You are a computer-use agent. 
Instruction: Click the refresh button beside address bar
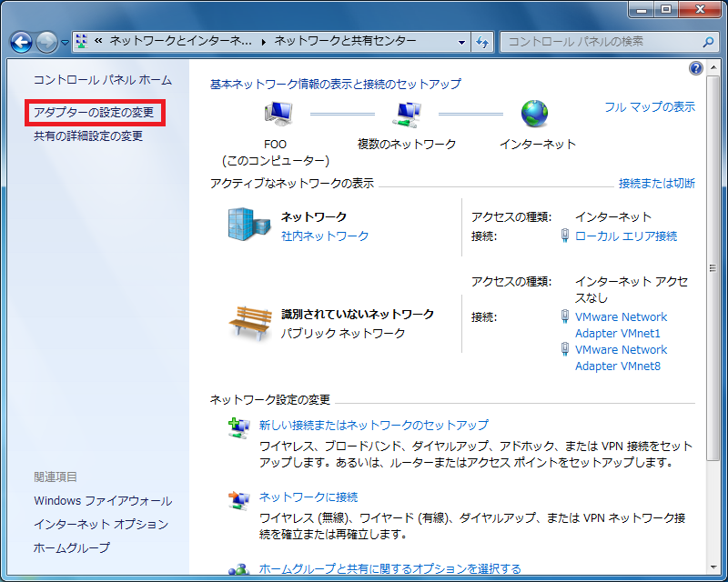click(483, 42)
